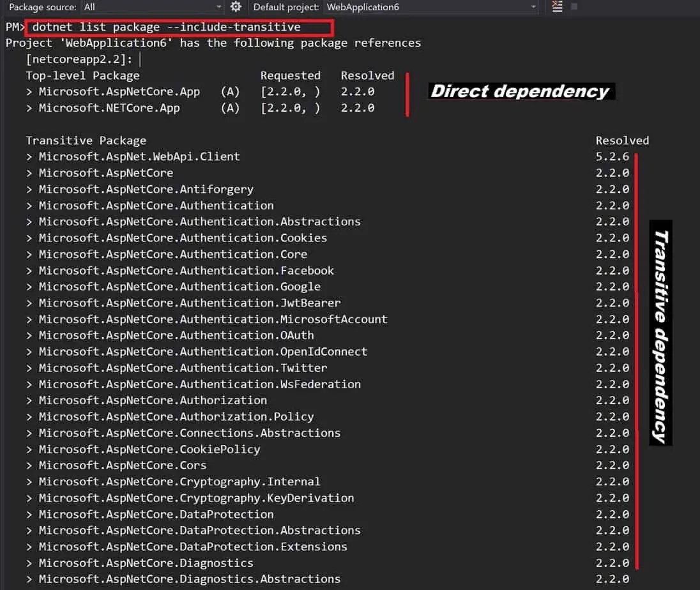Click the Requested column header
This screenshot has width=700, height=590.
290,76
